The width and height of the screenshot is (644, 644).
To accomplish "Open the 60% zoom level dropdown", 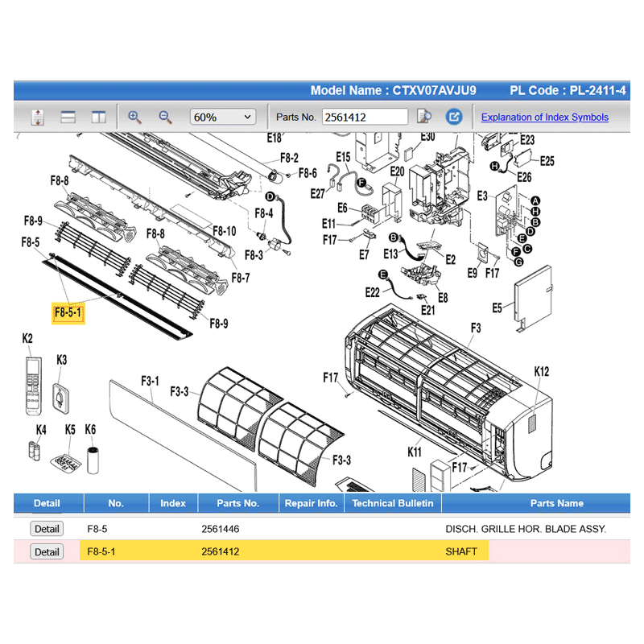I will tap(222, 117).
